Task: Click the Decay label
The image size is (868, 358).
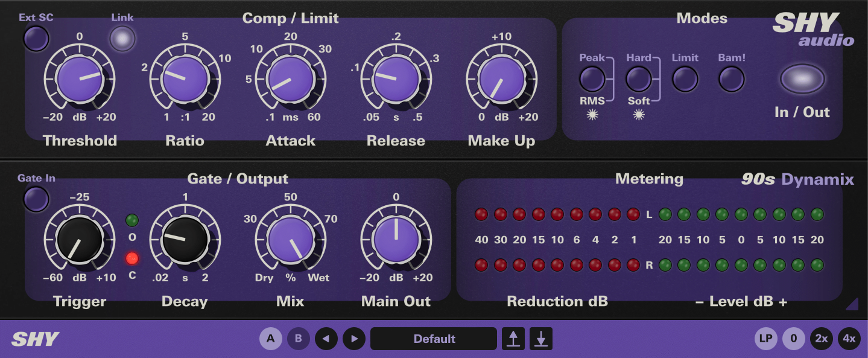Action: tap(185, 302)
